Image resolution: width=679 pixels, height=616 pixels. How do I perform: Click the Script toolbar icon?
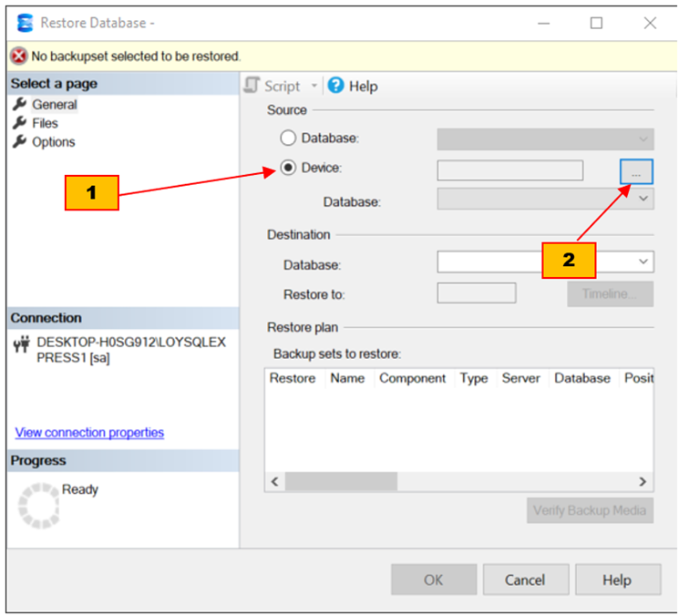coord(252,86)
